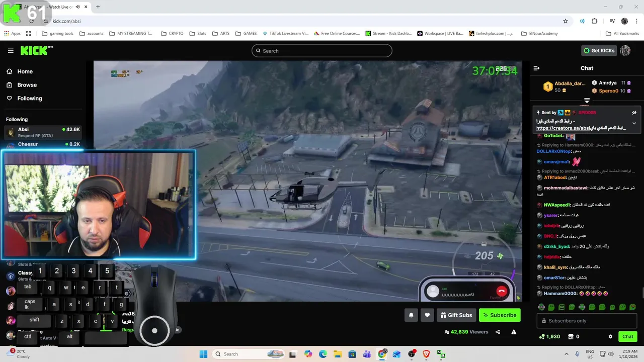The image size is (644, 362).
Task: Open TikTok Livestream bookmark
Action: pyautogui.click(x=285, y=34)
